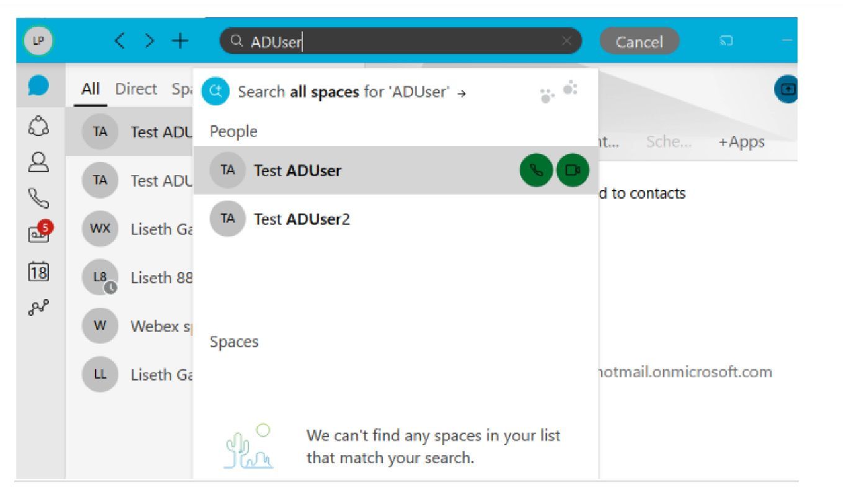Viewport: 843px width, 504px height.
Task: Open the Calling phone icon in the sidebar
Action: (x=38, y=198)
